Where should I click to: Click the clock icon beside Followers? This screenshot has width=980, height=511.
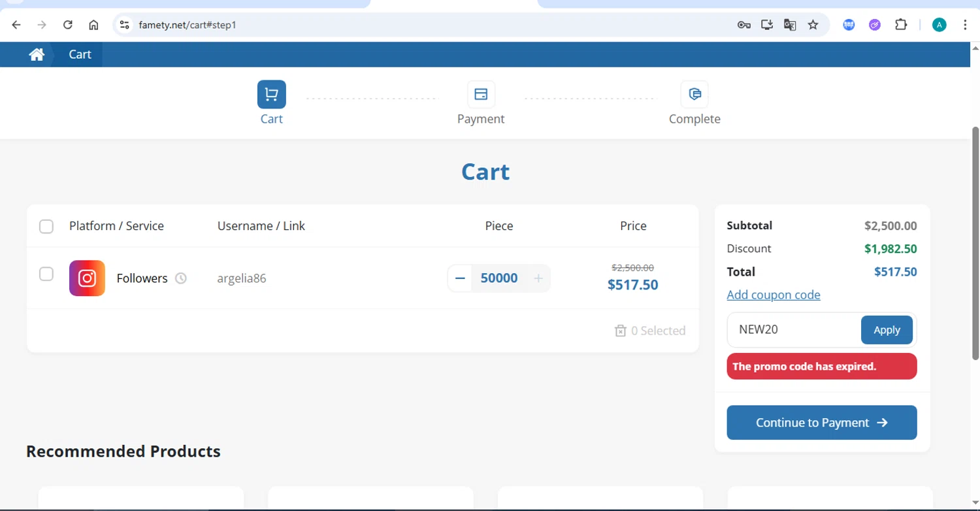(x=181, y=278)
